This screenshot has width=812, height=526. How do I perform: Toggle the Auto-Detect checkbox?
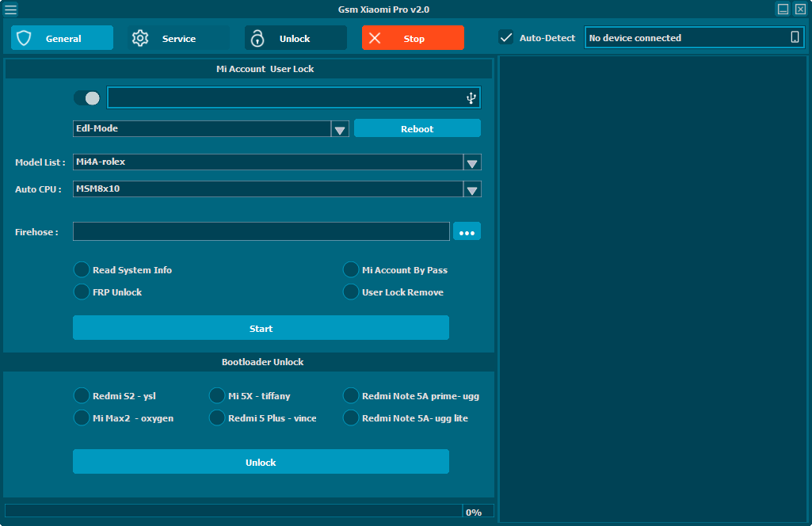(x=506, y=38)
